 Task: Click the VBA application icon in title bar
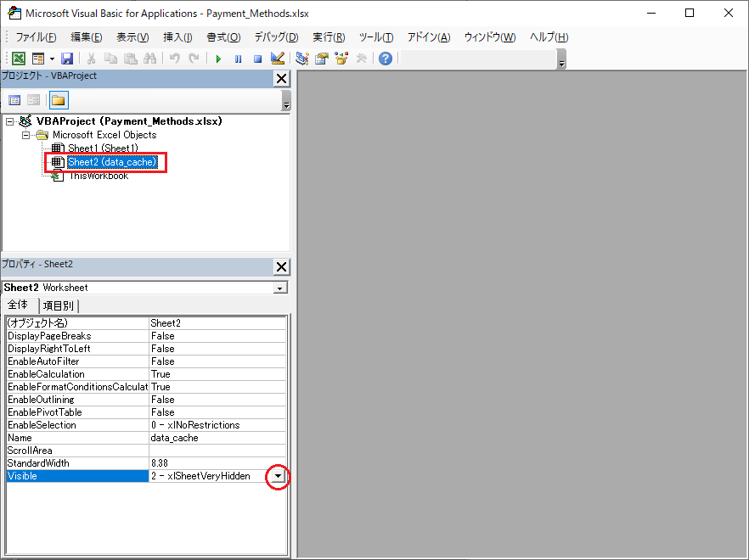[x=14, y=13]
